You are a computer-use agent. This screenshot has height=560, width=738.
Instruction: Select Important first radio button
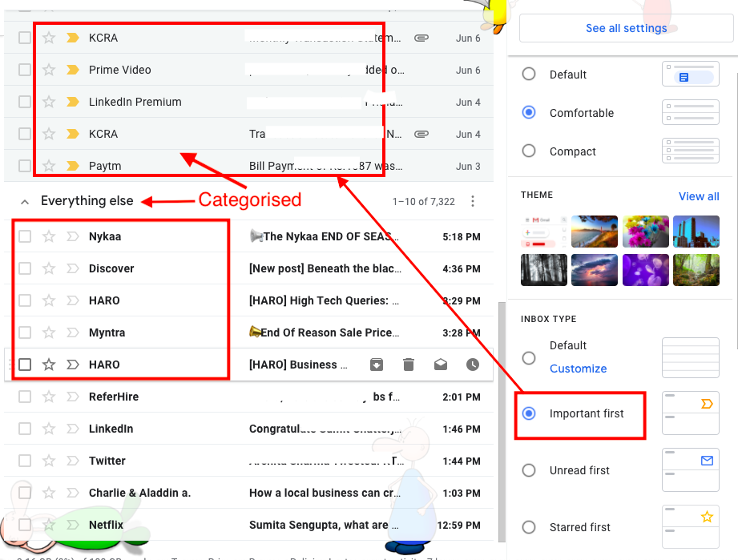click(529, 413)
